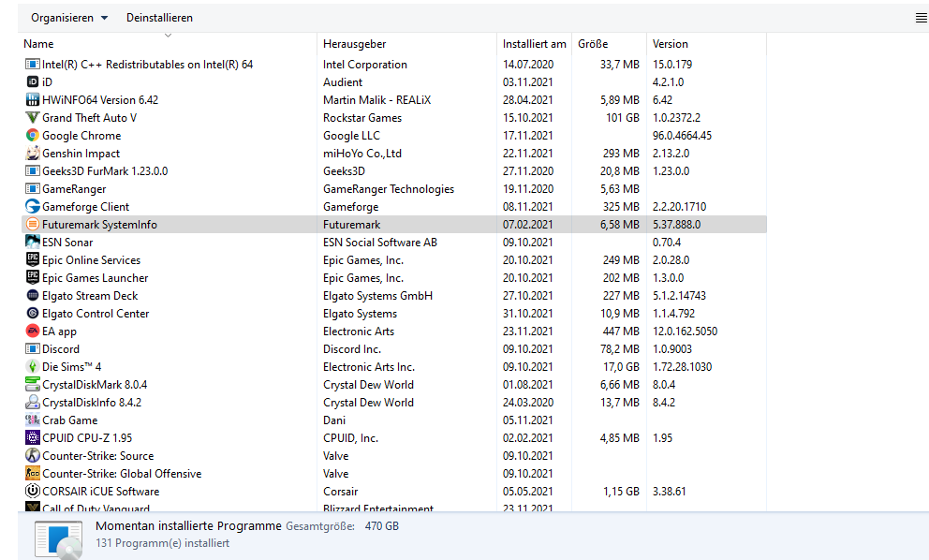Click the 'CPUID, Inc.' publisher cell

[x=351, y=437]
